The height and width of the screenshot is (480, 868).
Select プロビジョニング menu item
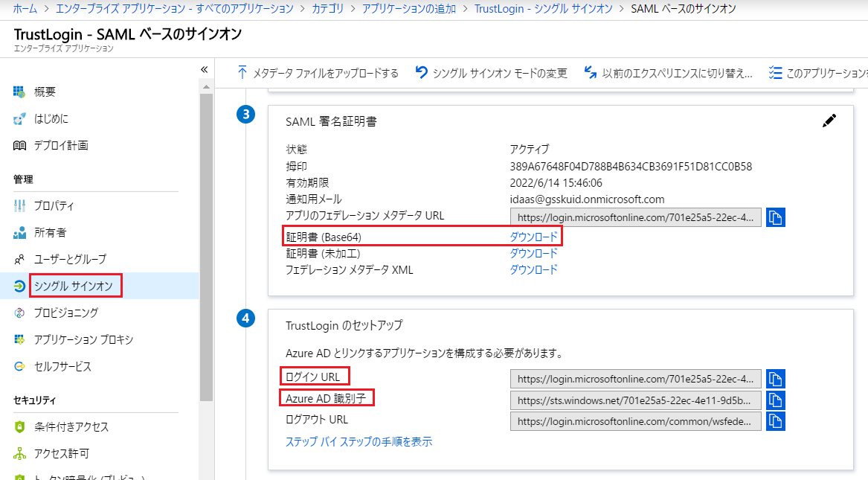click(66, 313)
